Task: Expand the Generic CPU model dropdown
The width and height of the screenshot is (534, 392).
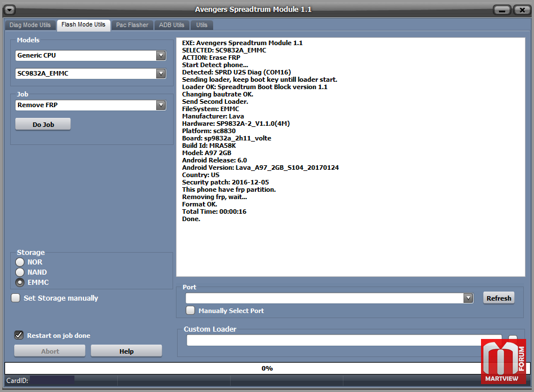Action: [x=161, y=55]
